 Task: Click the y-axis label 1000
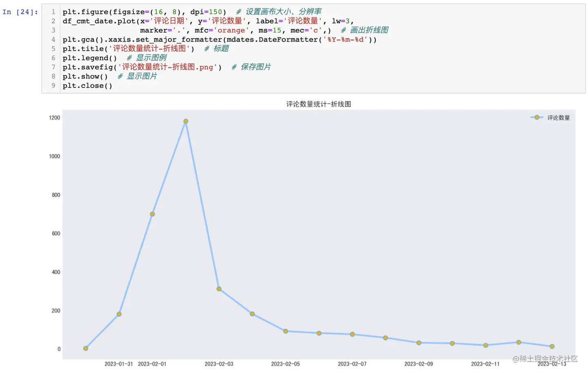point(54,156)
